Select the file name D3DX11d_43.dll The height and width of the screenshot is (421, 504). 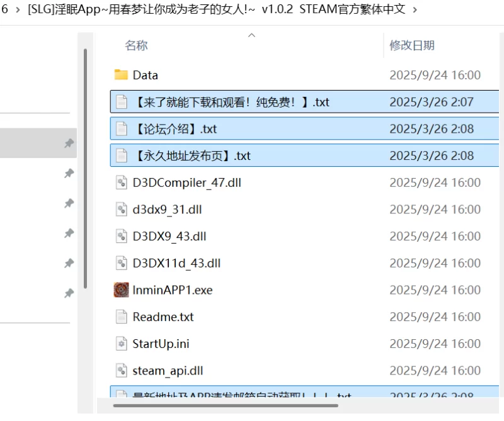coord(176,263)
